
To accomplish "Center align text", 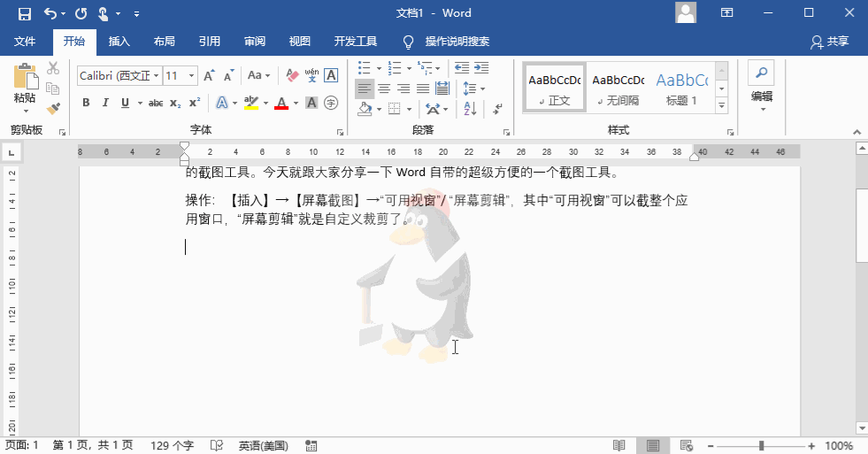I will pyautogui.click(x=384, y=88).
